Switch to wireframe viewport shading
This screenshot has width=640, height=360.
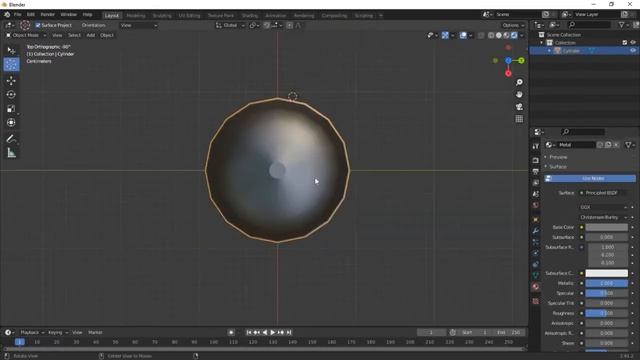point(491,36)
